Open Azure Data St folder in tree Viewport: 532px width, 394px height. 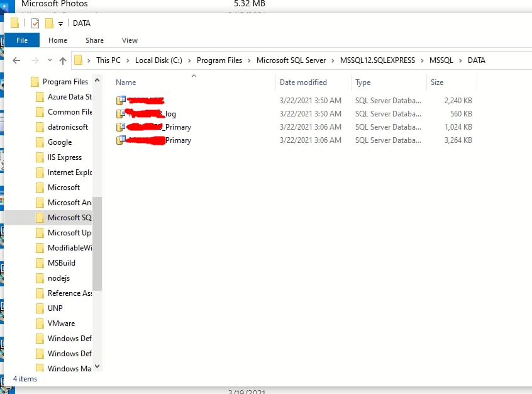click(70, 97)
